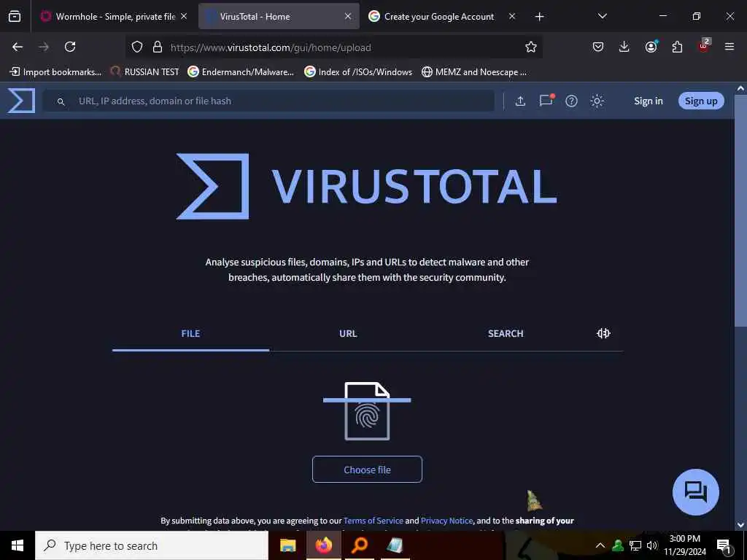Reload the page with the refresh icon
Screen dimensions: 747x560
tap(70, 47)
